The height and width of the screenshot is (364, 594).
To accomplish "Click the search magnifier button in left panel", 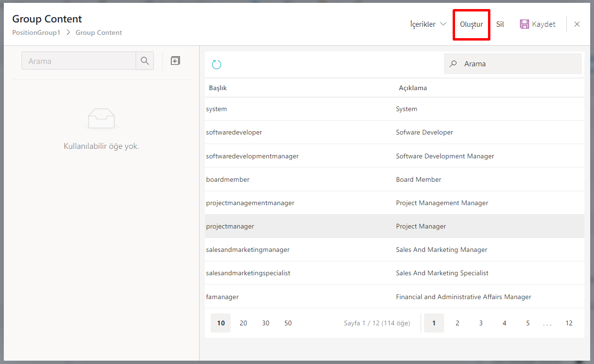I will 145,61.
